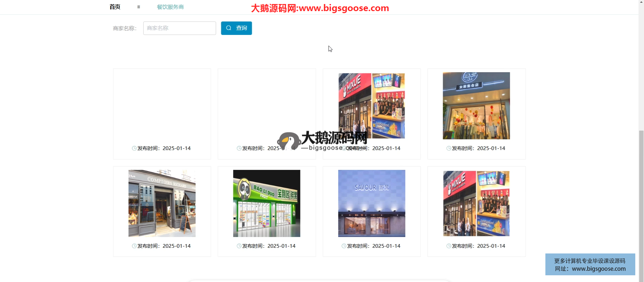Viewport: 644px width, 282px height.
Task: Click clock icon under SAVOUR card
Action: [x=344, y=246]
